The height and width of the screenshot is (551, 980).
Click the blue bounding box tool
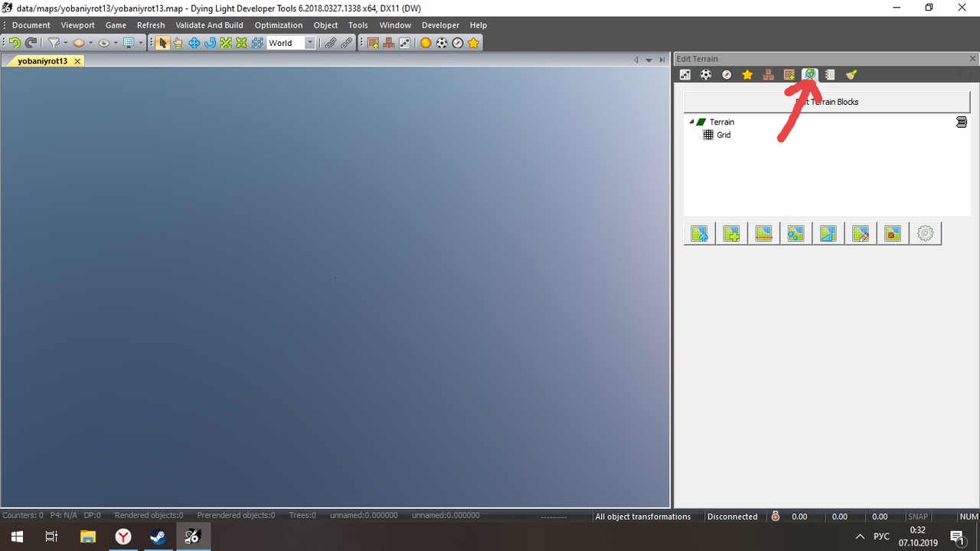click(x=257, y=43)
